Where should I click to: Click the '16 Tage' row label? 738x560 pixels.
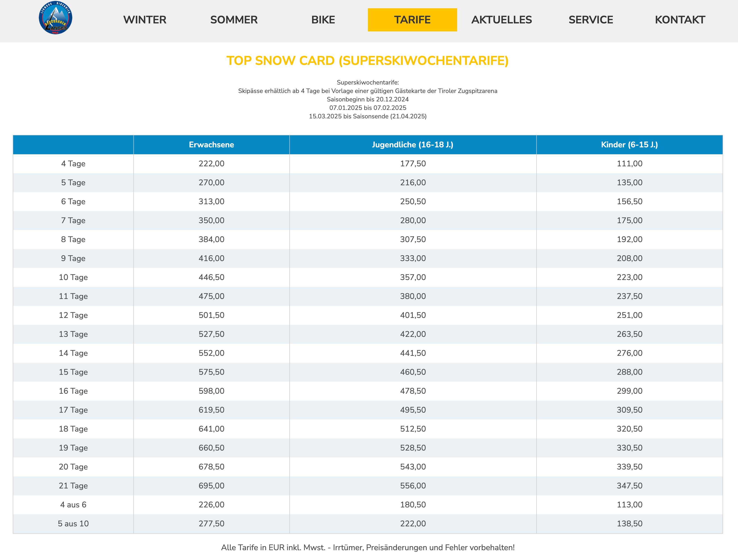tap(73, 391)
